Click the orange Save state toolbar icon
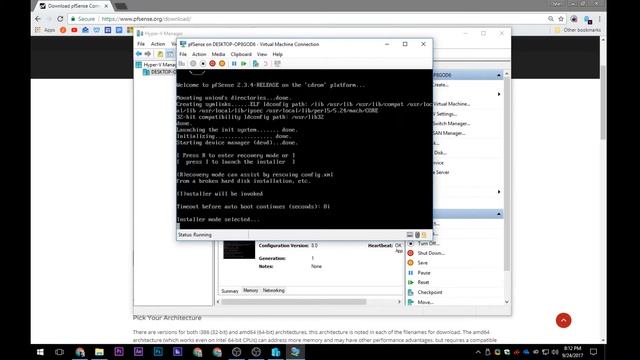This screenshot has width=640, height=360. [x=222, y=64]
